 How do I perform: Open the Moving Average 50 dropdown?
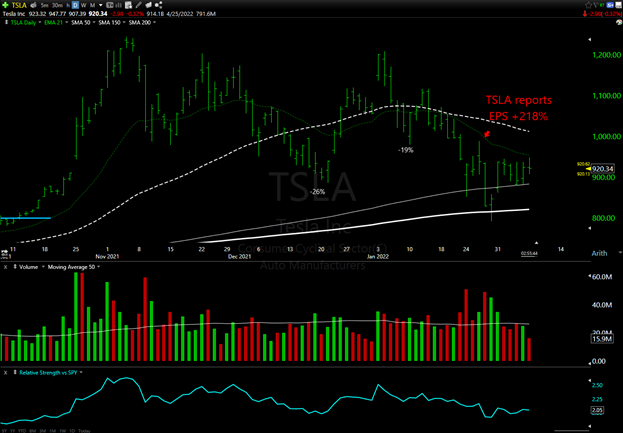(99, 267)
